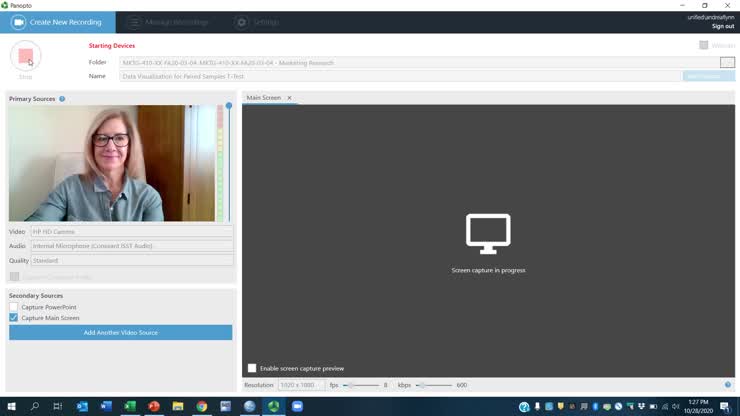
Task: Close the Main Screen tab
Action: pos(289,98)
